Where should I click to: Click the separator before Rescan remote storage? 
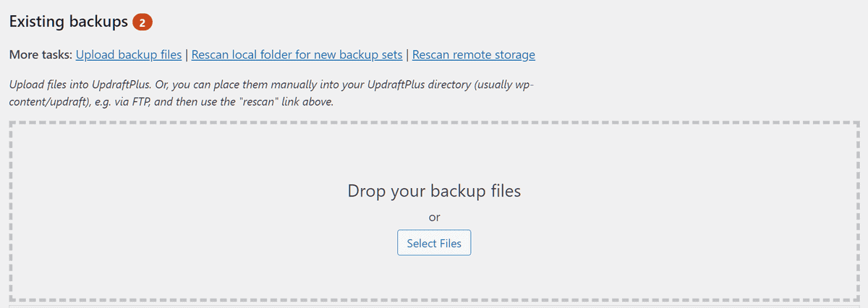coord(407,54)
